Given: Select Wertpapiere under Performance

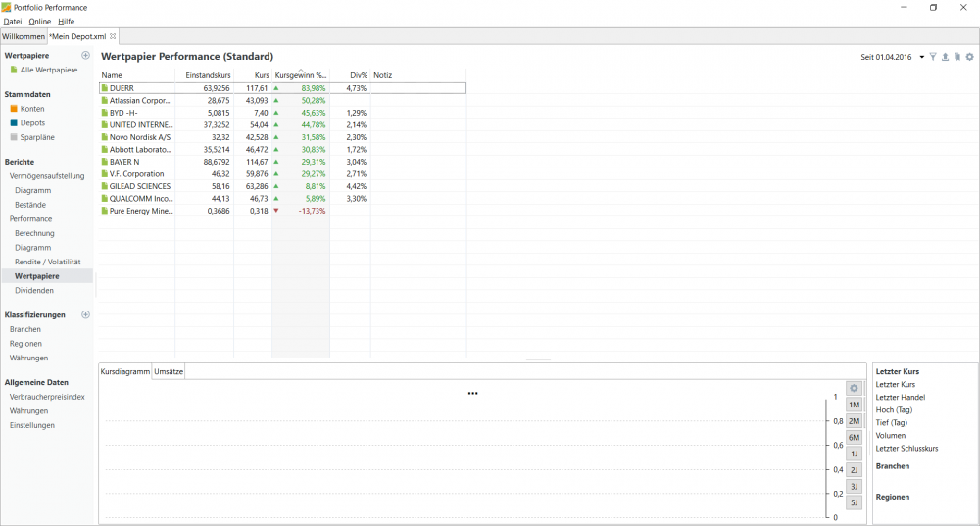Looking at the screenshot, I should tap(37, 276).
